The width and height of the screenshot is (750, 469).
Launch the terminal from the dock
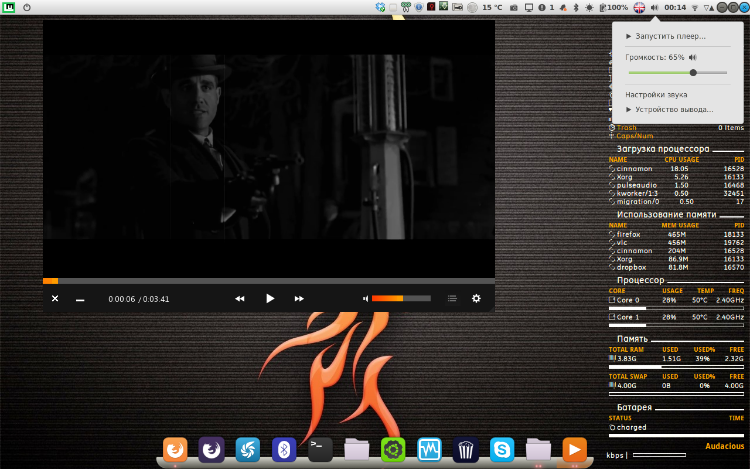(x=320, y=449)
